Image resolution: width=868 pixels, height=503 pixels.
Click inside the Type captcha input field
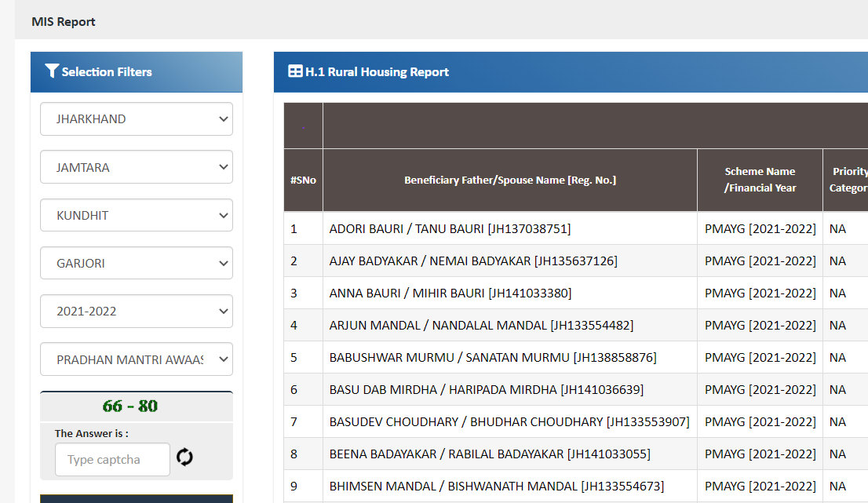coord(111,459)
